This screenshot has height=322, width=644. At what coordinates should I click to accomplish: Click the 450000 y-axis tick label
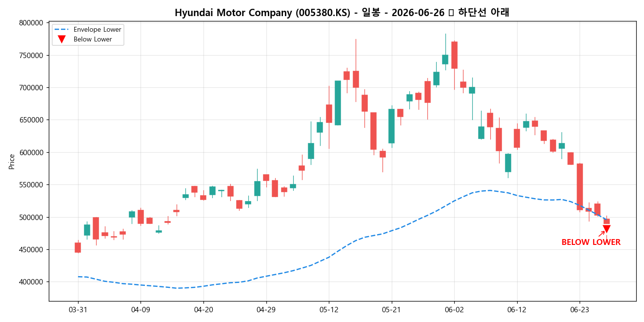click(31, 249)
